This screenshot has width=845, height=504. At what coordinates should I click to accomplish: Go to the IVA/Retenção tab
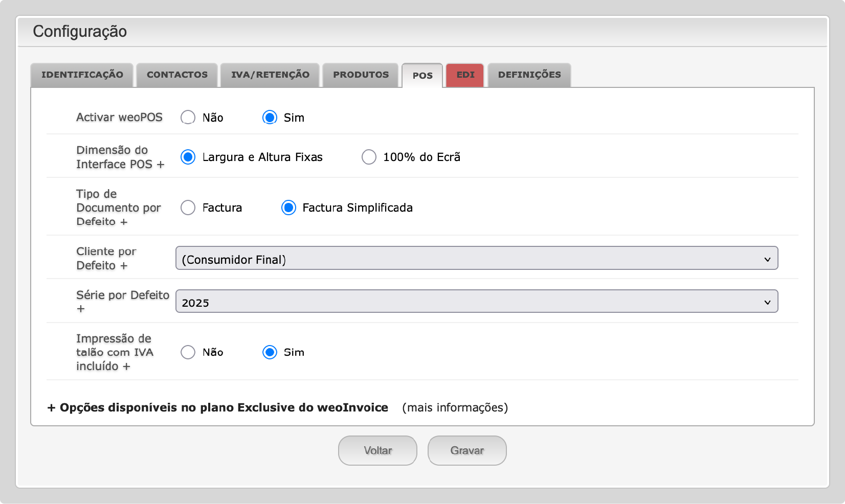pyautogui.click(x=270, y=75)
